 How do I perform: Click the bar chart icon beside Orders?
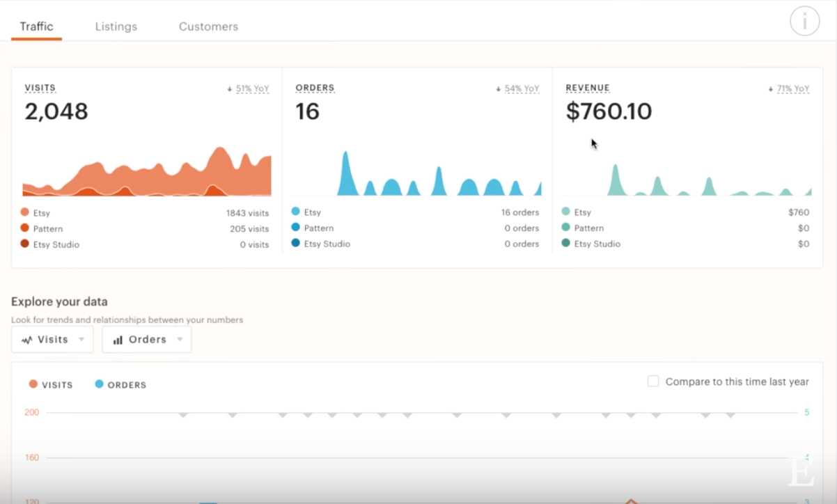118,340
